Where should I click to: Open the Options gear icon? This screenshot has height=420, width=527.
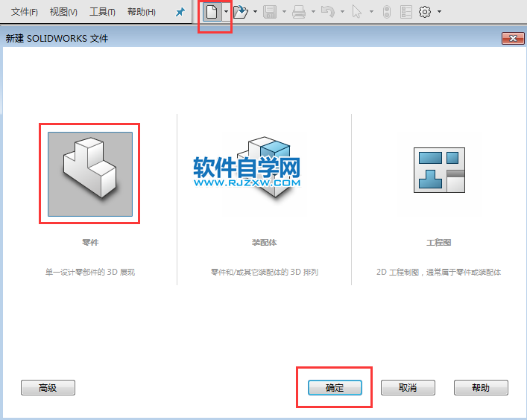click(425, 12)
